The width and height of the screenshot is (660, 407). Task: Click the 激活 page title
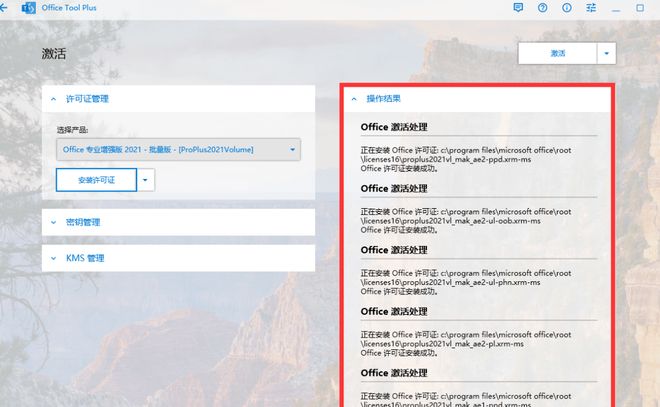pyautogui.click(x=54, y=53)
